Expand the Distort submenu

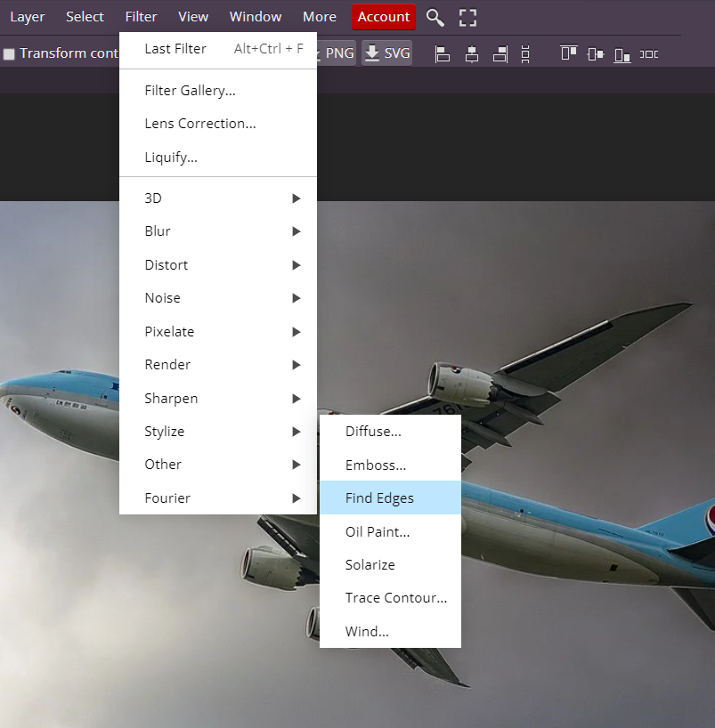pyautogui.click(x=218, y=265)
